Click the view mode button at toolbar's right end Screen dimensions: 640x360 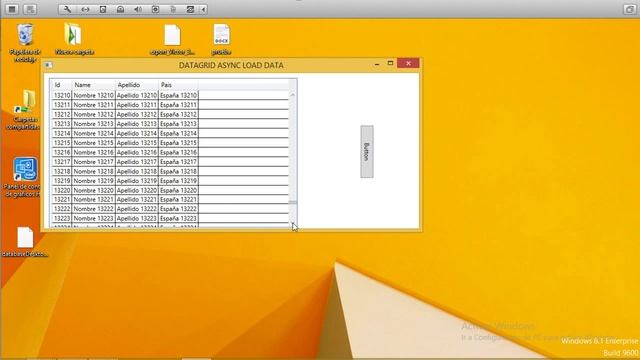click(x=629, y=9)
